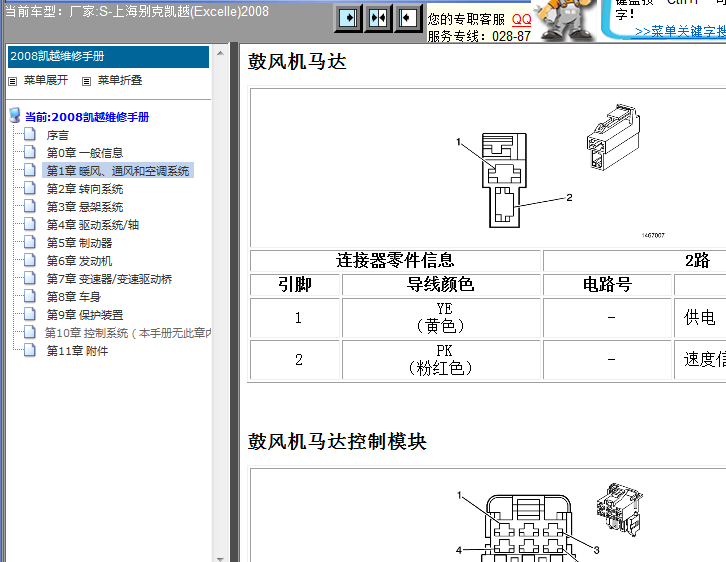The width and height of the screenshot is (726, 562).
Task: Click the page icon next to 第4章 驱动系统/轴
Action: tap(30, 225)
